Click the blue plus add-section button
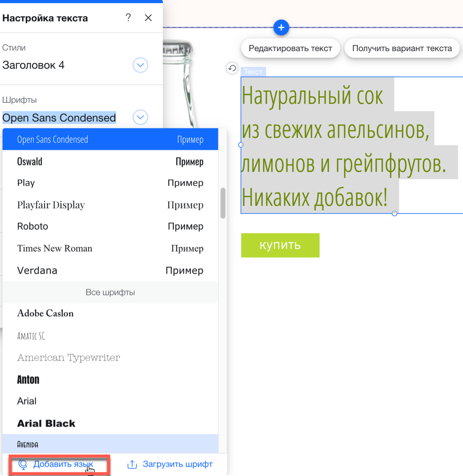Screen dimensions: 463x476 (x=281, y=27)
